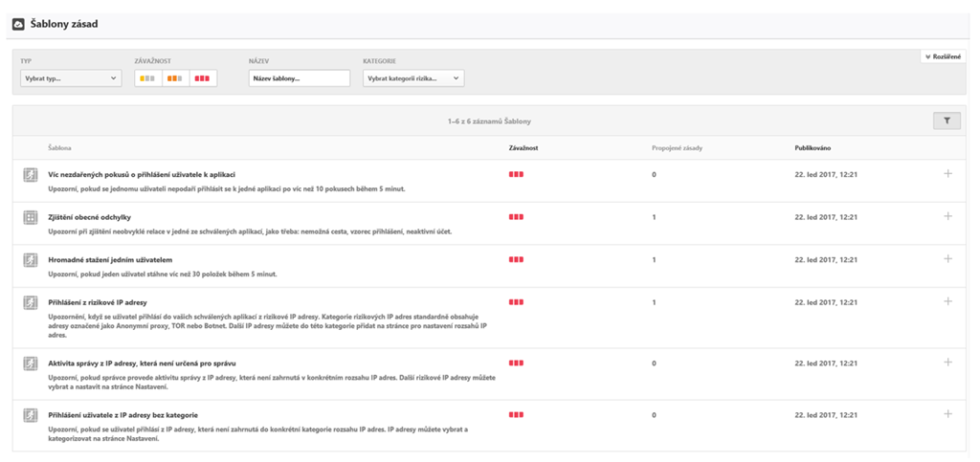Click severity indicator of Přihlášení z rizikové IP row
Viewport: 980px width, 462px height.
coord(516,302)
